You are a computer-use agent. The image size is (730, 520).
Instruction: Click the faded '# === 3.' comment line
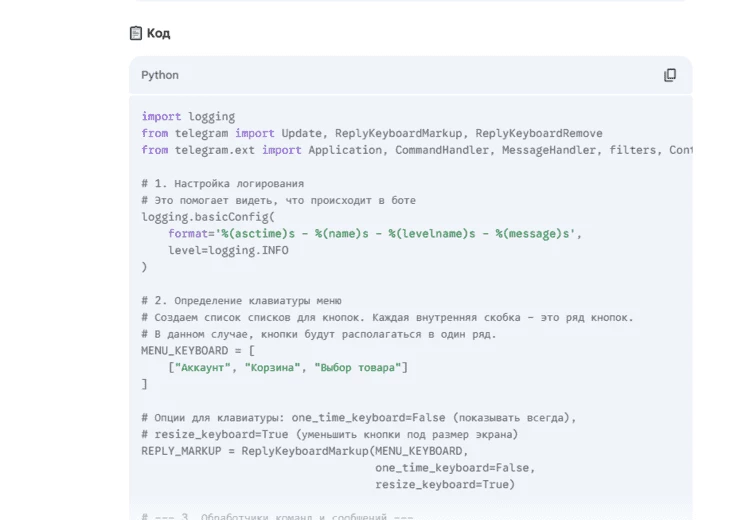(x=277, y=516)
